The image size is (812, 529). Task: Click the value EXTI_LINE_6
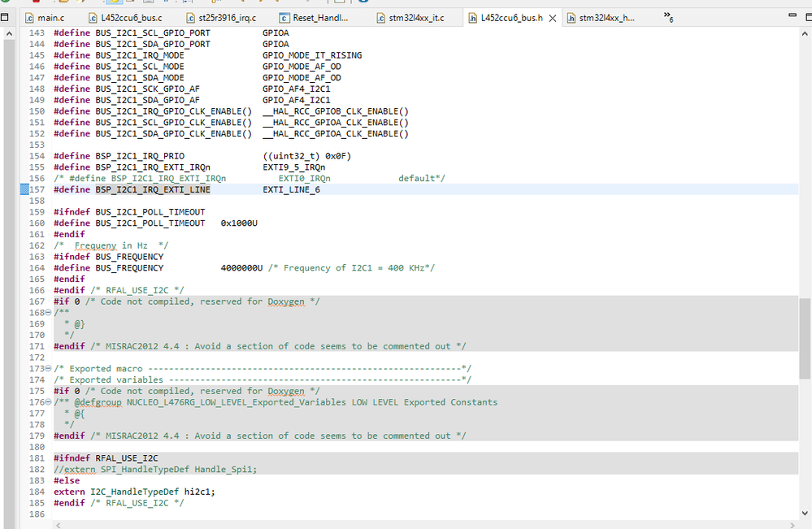292,189
